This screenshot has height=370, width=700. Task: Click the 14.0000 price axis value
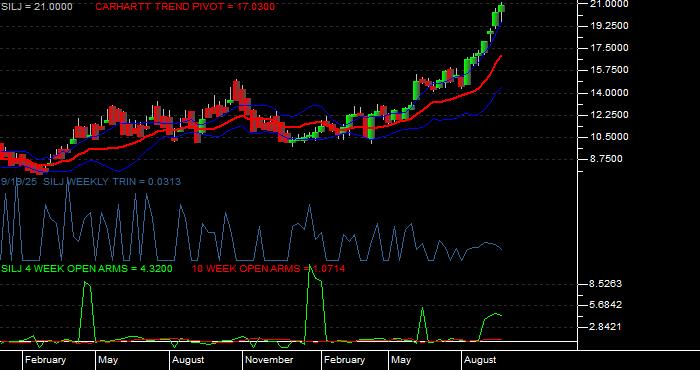[x=609, y=93]
